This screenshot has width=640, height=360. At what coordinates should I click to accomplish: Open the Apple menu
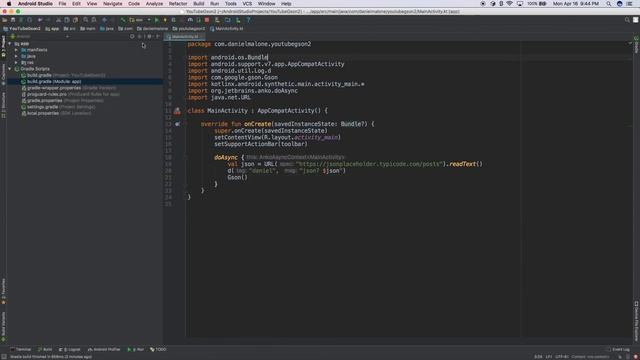[9, 4]
